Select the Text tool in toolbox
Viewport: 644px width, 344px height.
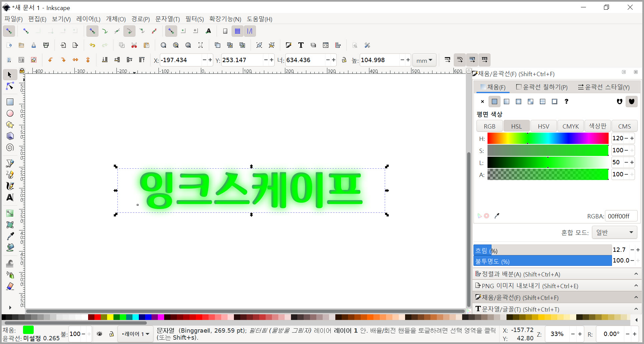coord(10,197)
